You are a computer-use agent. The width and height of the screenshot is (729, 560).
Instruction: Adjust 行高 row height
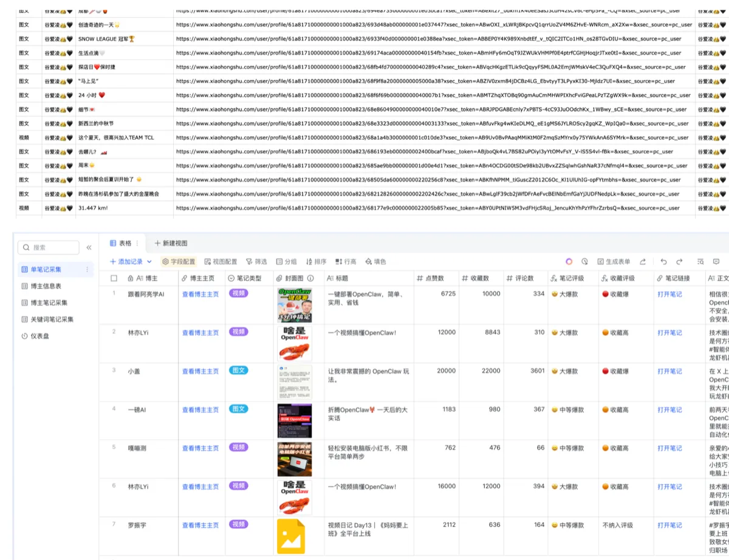[346, 262]
